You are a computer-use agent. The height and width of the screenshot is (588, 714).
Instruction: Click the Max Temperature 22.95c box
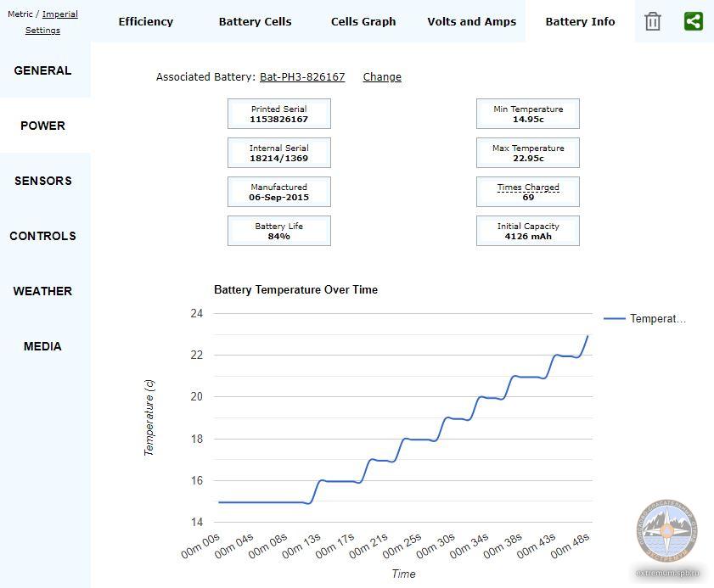tap(528, 153)
